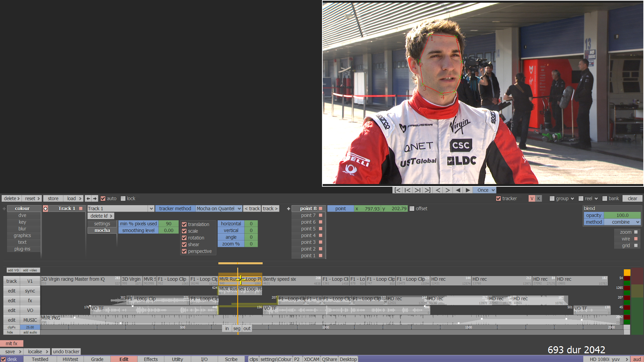Click the opacity value field showing 100.0

click(x=622, y=215)
